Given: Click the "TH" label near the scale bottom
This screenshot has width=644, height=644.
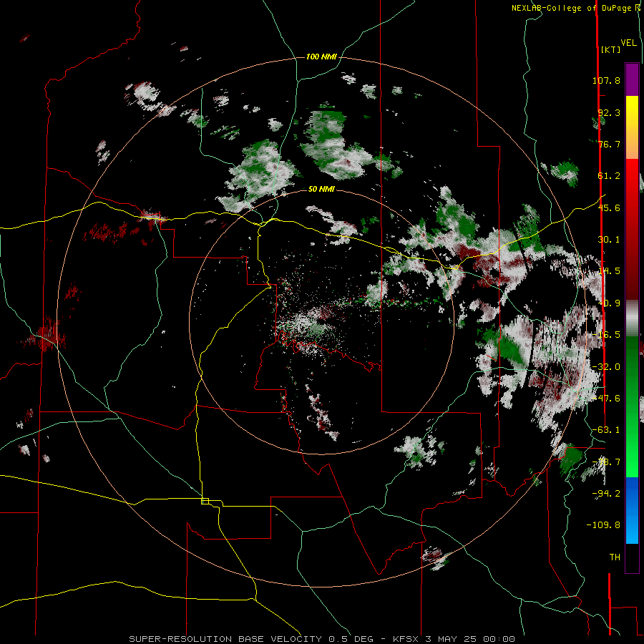Looking at the screenshot, I should [615, 557].
